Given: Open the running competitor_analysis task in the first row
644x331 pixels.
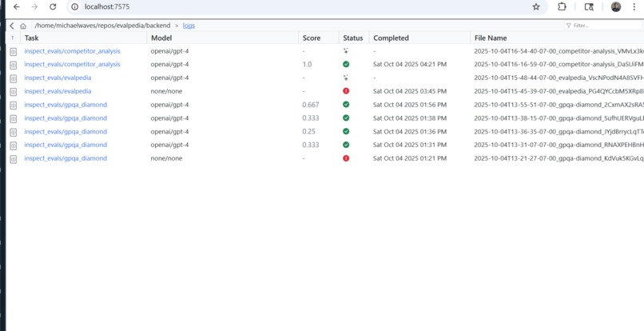Looking at the screenshot, I should [72, 51].
